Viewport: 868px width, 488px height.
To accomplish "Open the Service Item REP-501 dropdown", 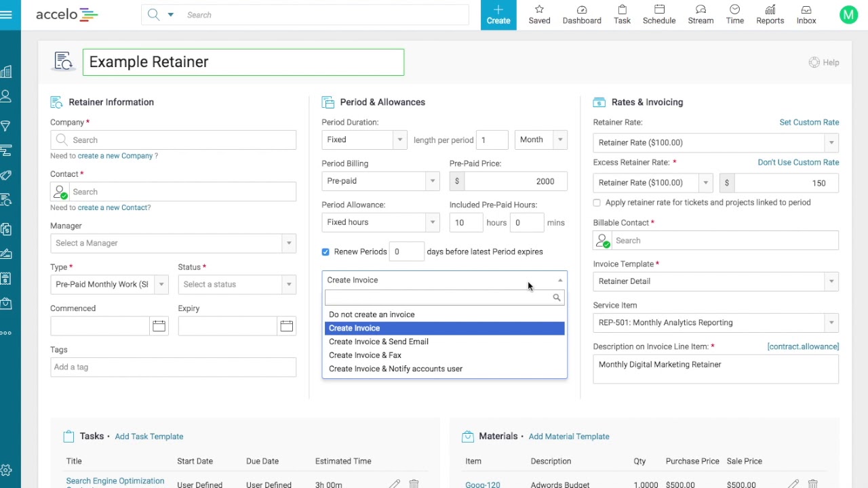I will click(x=715, y=323).
